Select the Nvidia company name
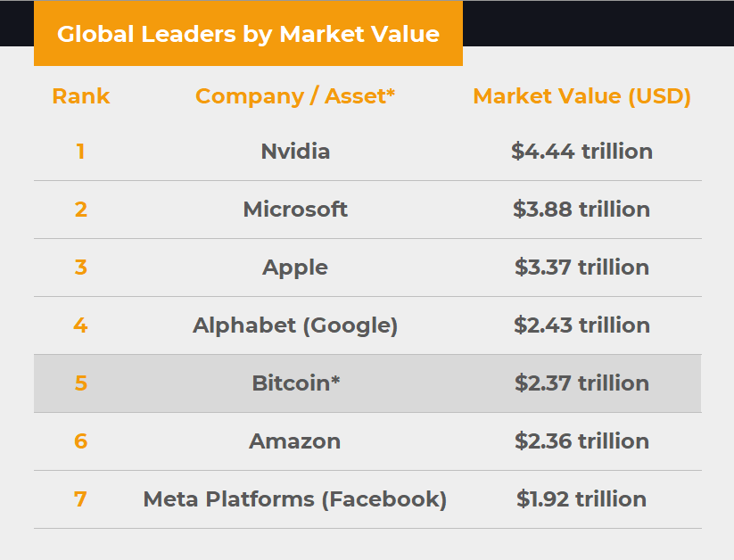 click(x=295, y=152)
